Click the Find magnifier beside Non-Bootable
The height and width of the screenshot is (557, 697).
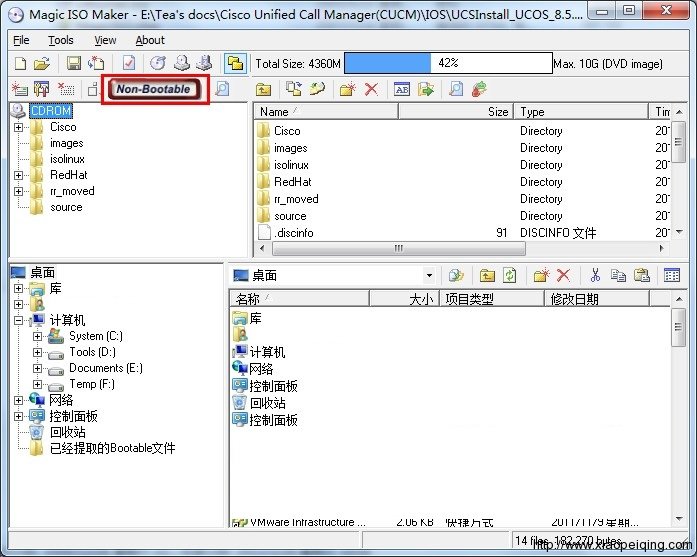click(x=222, y=89)
